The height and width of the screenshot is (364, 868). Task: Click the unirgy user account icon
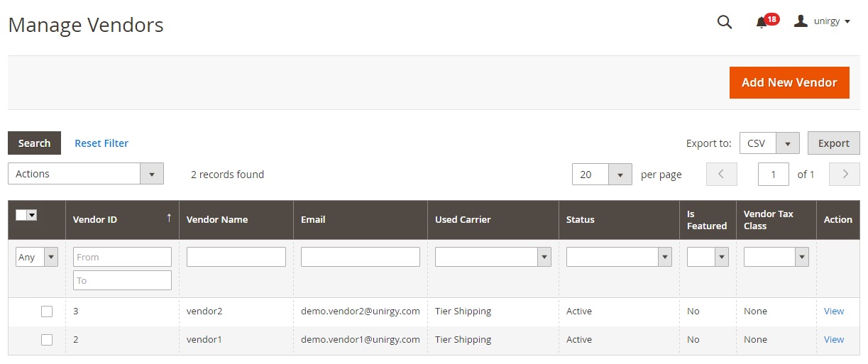point(801,21)
